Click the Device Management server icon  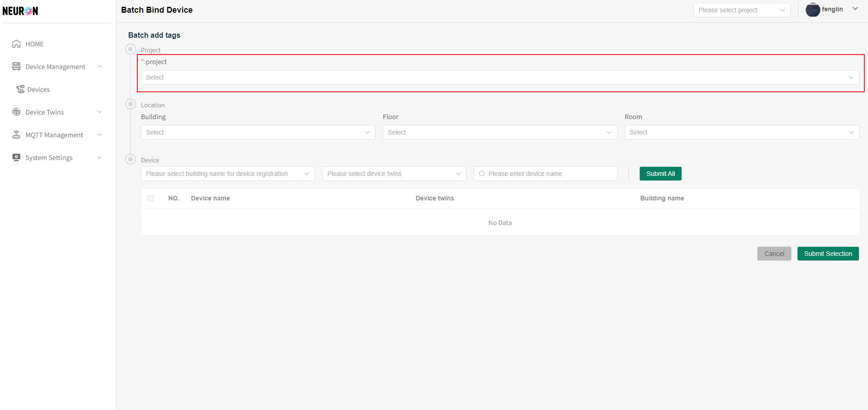16,66
